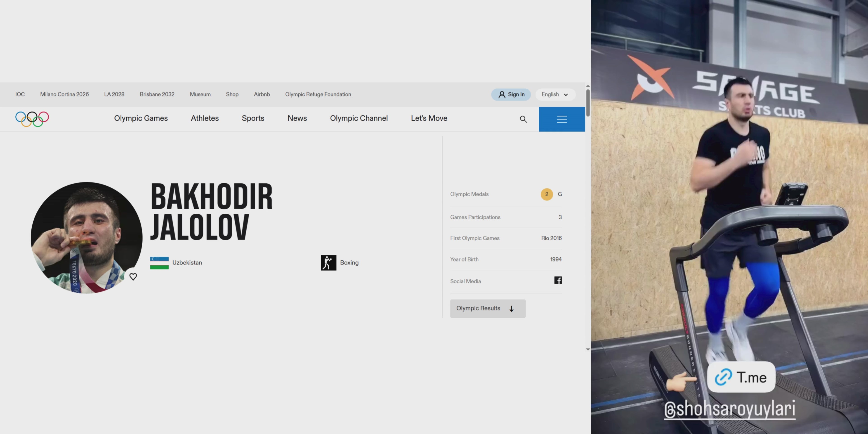
Task: Open the Olympic Games menu
Action: tap(141, 118)
